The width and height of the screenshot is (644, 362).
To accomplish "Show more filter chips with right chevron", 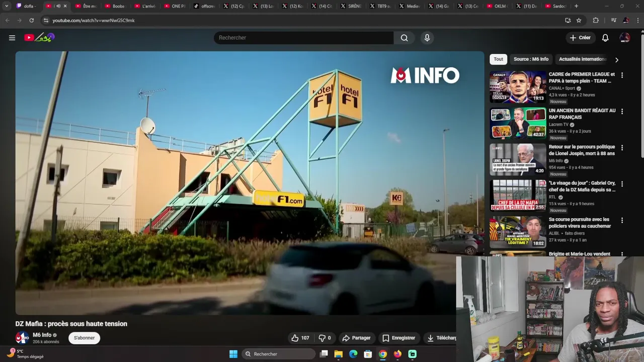I will tap(616, 60).
